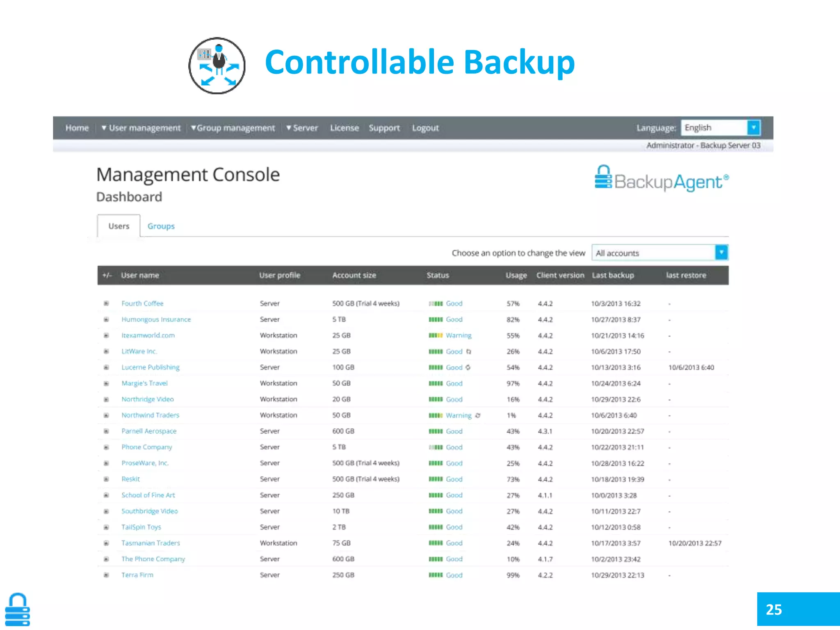The height and width of the screenshot is (630, 840).
Task: Open the Fourth Coffee user link
Action: coord(142,304)
